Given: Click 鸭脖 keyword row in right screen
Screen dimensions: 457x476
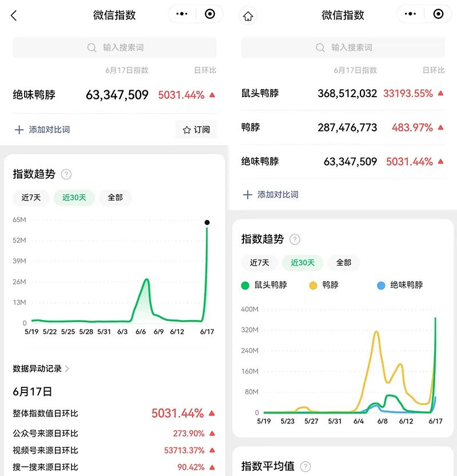Looking at the screenshot, I should (343, 127).
